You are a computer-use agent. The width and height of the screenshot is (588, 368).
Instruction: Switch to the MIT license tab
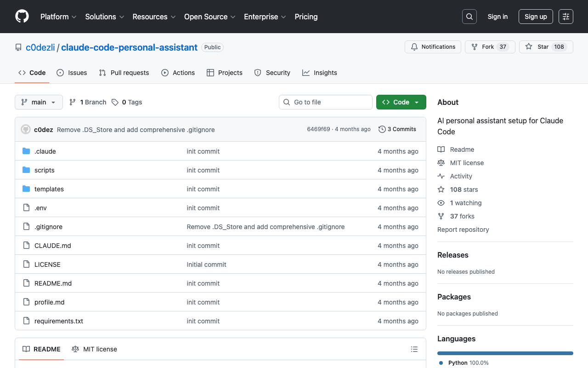point(95,349)
